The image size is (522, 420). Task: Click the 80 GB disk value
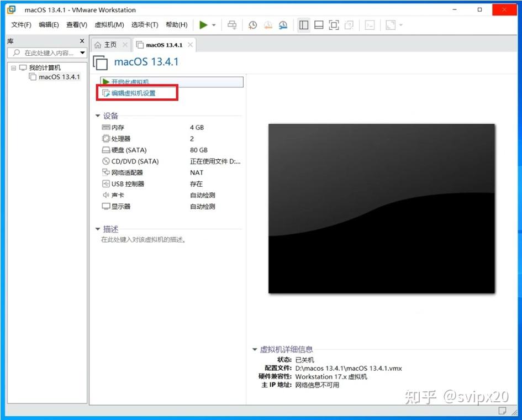199,150
